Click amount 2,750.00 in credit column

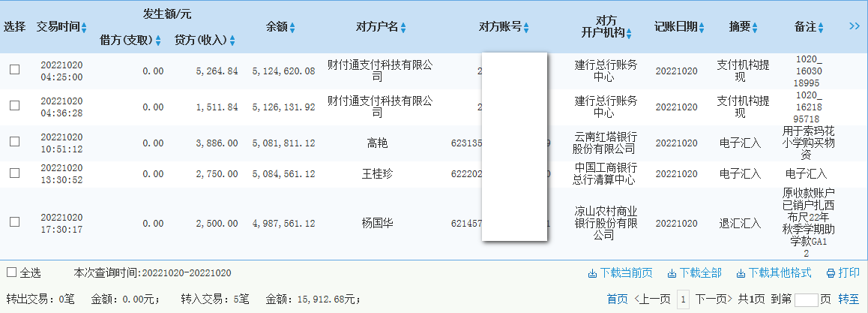[217, 174]
